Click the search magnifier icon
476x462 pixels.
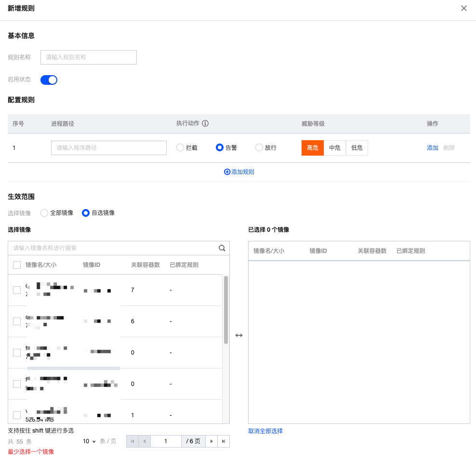tap(222, 248)
